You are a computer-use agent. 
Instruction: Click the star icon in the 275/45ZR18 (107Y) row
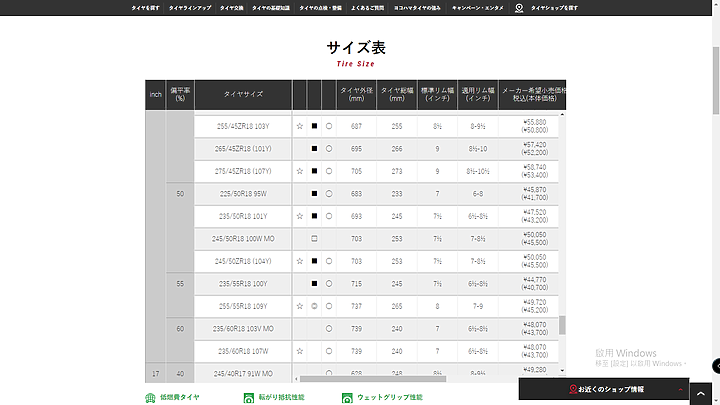pos(299,171)
